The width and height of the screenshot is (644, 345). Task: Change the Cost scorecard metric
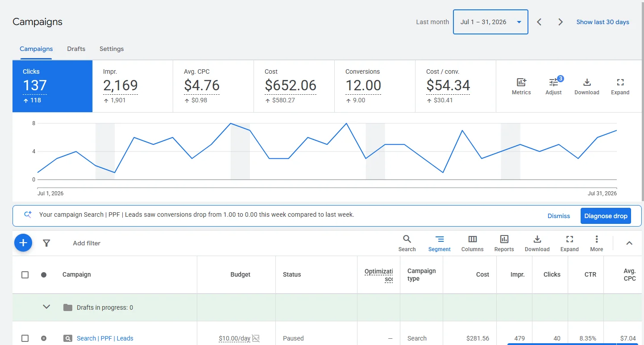294,86
